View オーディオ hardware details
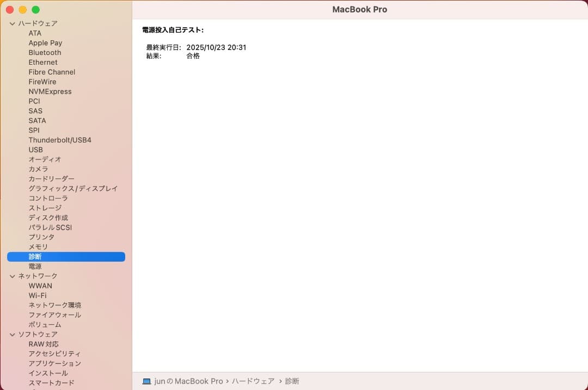 click(45, 159)
